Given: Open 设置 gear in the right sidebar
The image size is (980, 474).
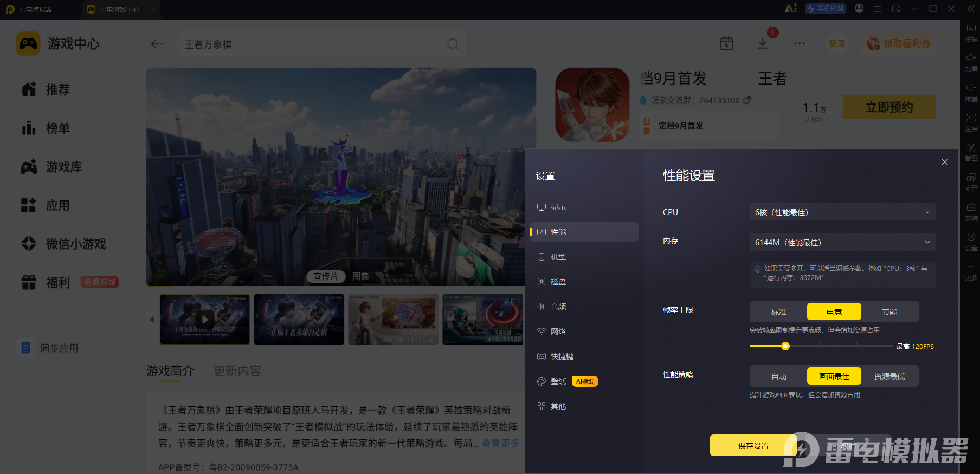Looking at the screenshot, I should [971, 241].
